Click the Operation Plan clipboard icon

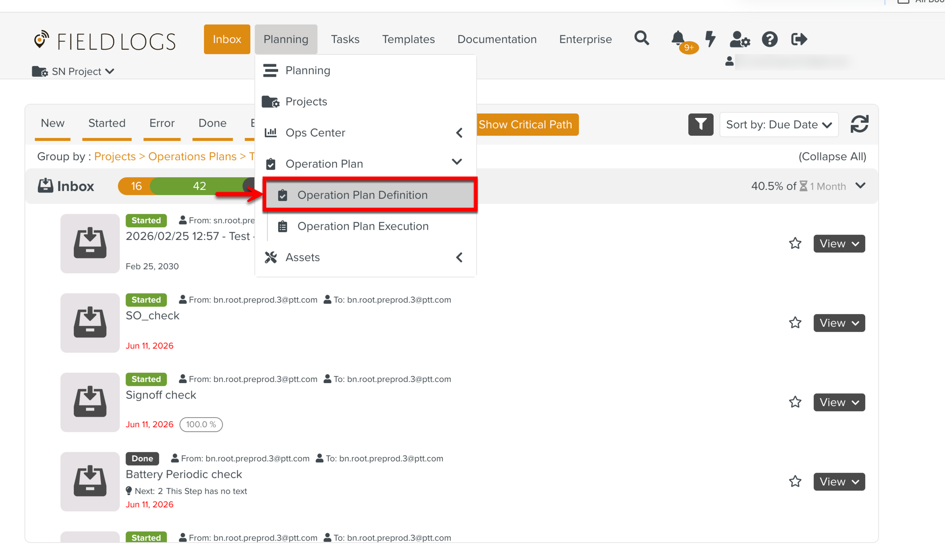coord(271,164)
